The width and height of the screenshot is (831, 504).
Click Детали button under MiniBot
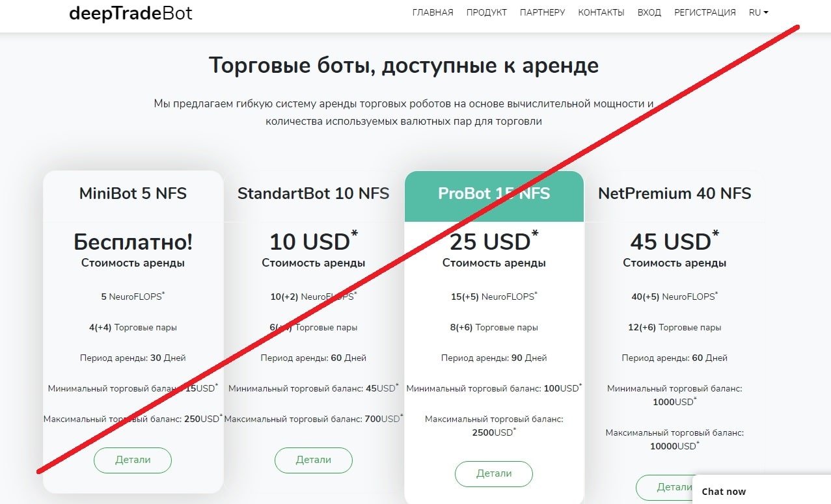tap(133, 460)
